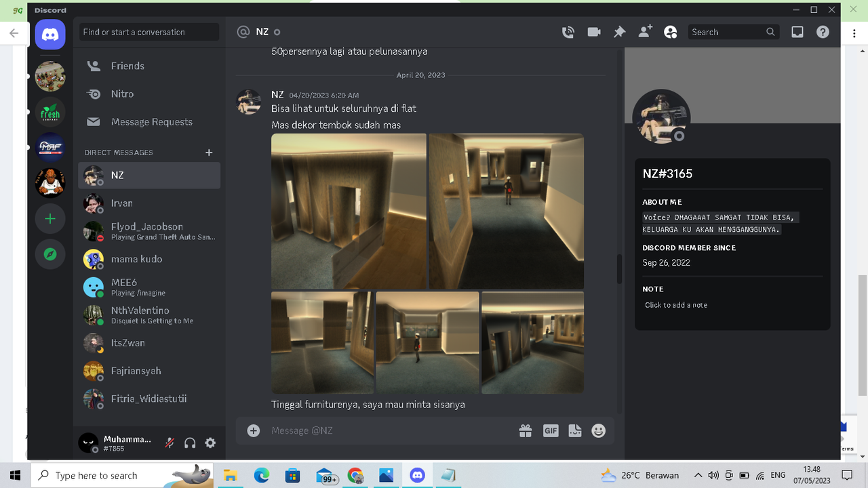Start a voice call with NZ
This screenshot has height=488, width=868.
[568, 32]
